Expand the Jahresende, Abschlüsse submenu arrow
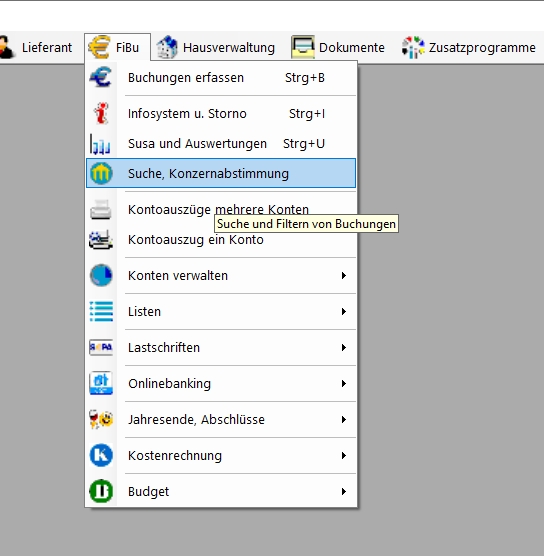The height and width of the screenshot is (556, 544). (343, 419)
